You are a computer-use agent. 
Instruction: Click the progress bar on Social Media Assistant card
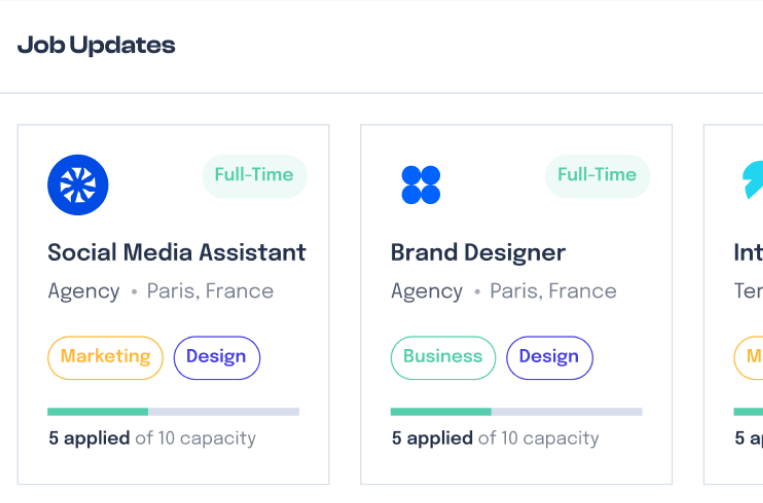pyautogui.click(x=173, y=412)
